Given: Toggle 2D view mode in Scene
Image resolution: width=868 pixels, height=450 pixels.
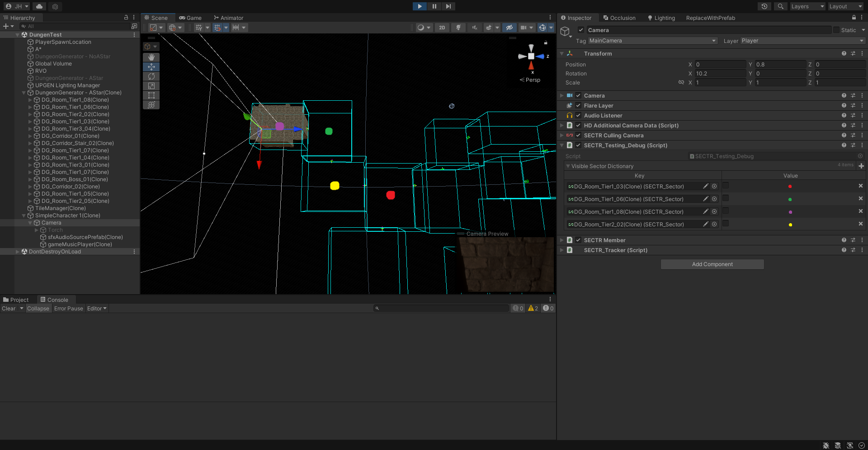Looking at the screenshot, I should click(x=442, y=28).
